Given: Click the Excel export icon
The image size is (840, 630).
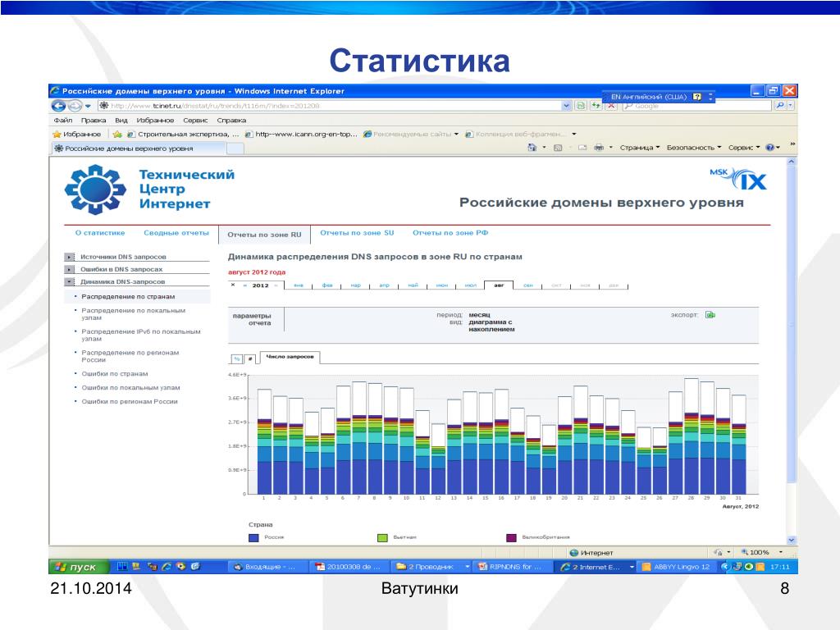Looking at the screenshot, I should (710, 315).
